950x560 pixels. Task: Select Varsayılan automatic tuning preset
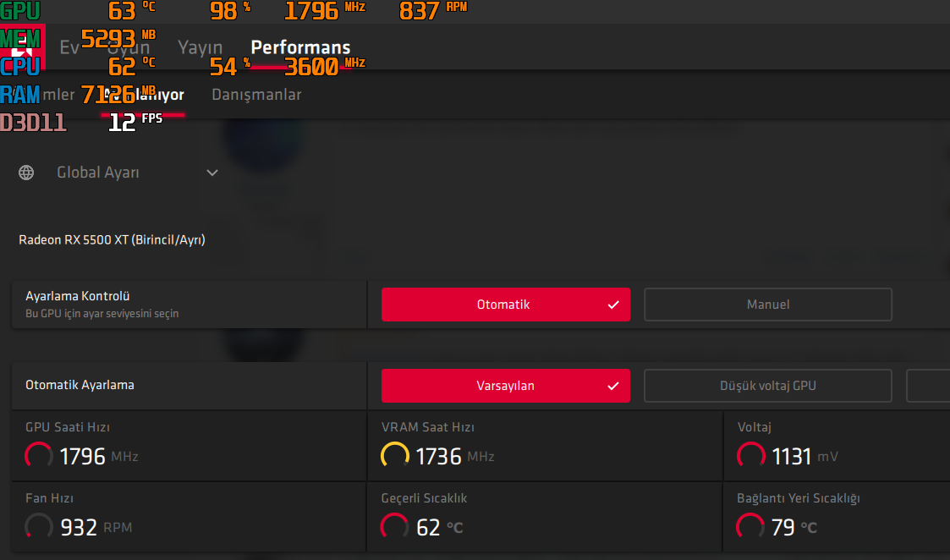[506, 386]
